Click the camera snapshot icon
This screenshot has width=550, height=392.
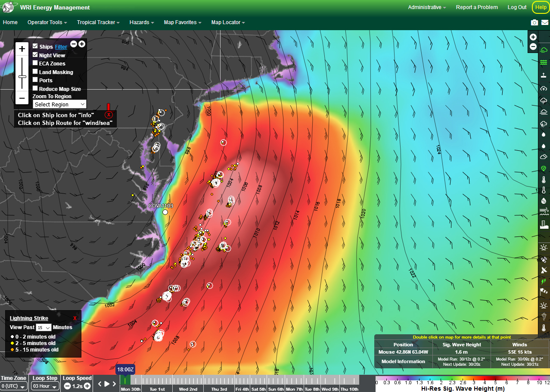(x=534, y=22)
